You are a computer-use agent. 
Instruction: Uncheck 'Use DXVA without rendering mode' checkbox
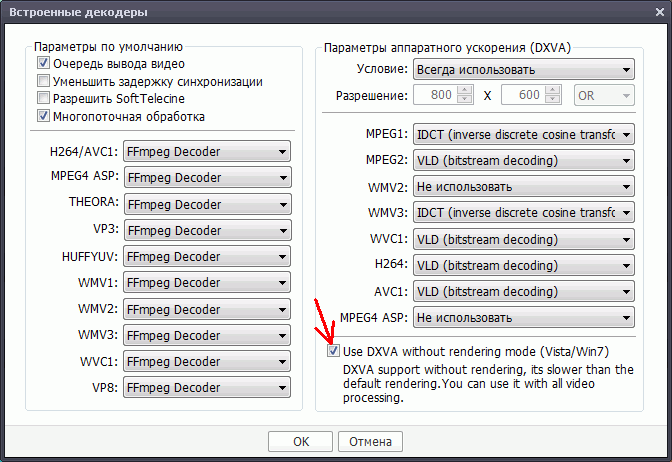tap(333, 351)
